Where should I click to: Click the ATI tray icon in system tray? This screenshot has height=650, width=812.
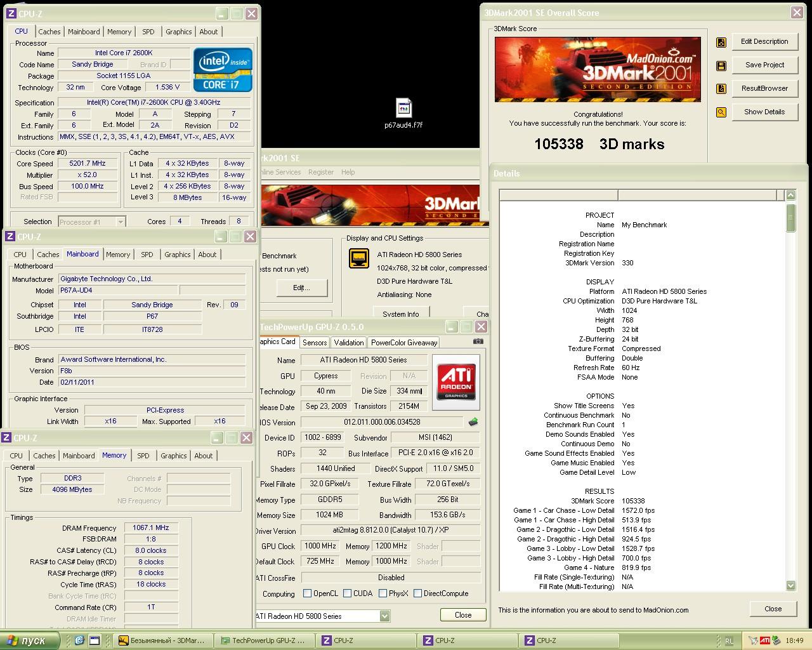click(766, 640)
